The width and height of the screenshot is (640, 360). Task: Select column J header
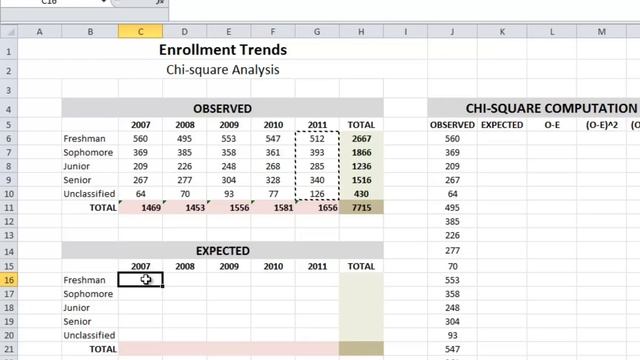(452, 31)
